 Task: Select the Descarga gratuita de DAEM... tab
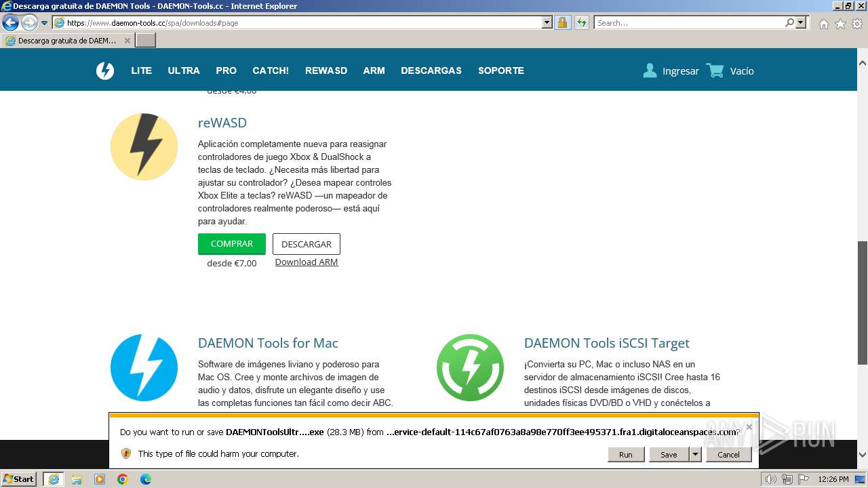tap(68, 41)
